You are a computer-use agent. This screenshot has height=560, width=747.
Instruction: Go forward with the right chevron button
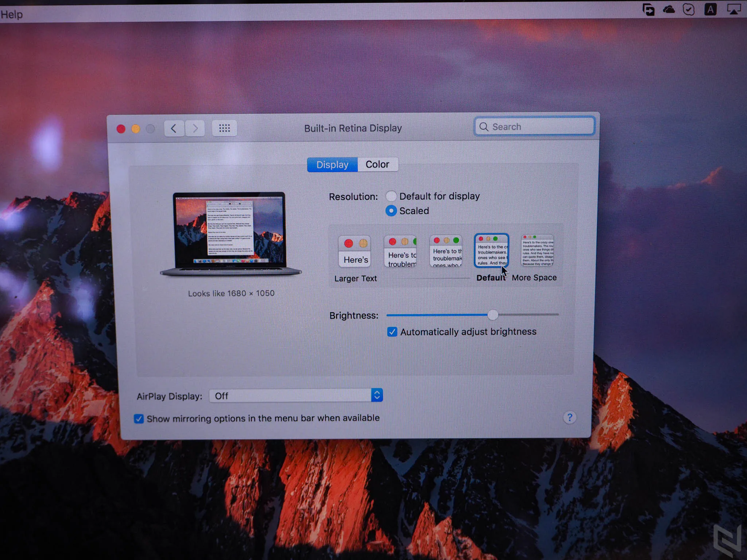195,128
